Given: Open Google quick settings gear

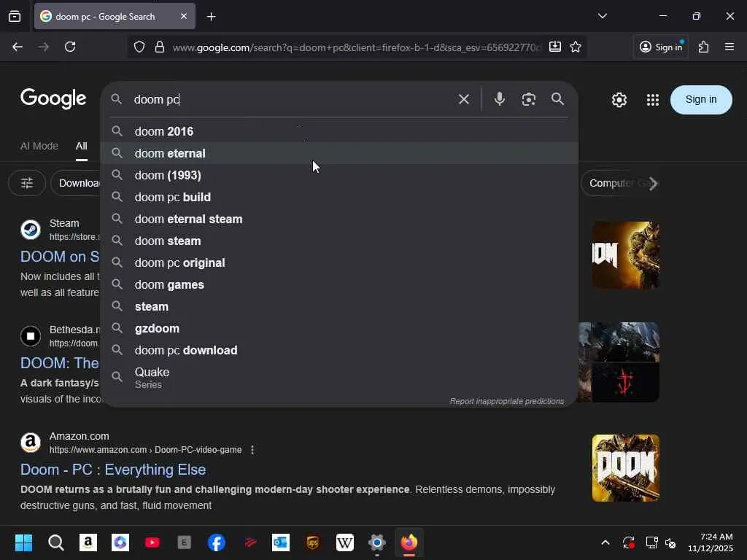Looking at the screenshot, I should [619, 100].
